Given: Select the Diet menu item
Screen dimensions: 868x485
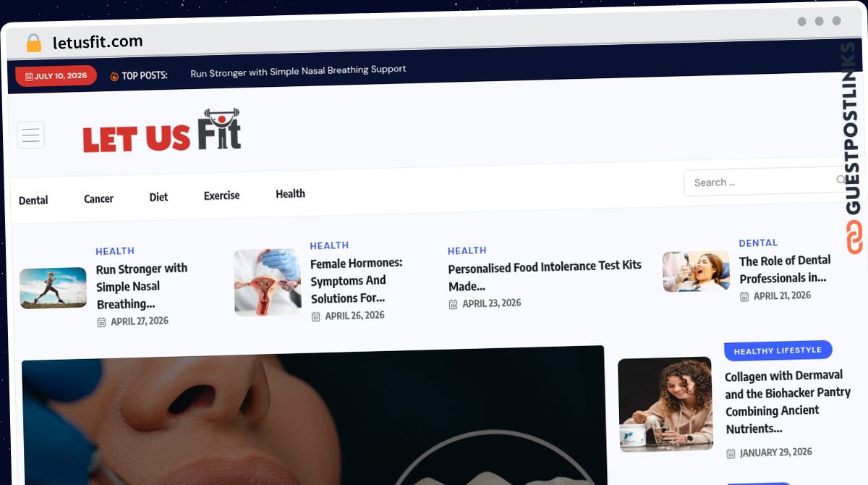Looking at the screenshot, I should click(158, 197).
